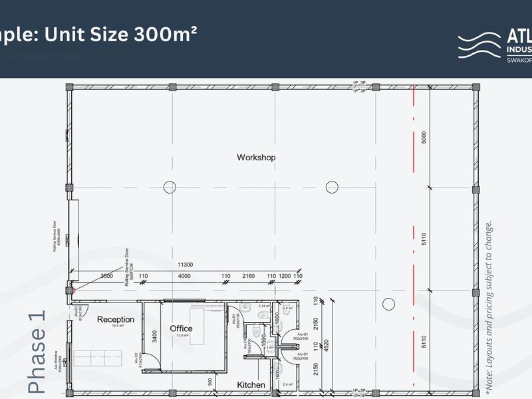Click the 2160 dimension value
Image resolution: width=532 pixels, height=399 pixels.
pyautogui.click(x=248, y=276)
